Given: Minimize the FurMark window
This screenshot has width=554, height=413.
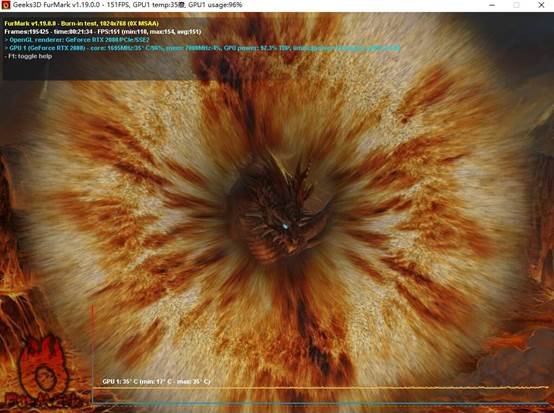Looking at the screenshot, I should (x=492, y=5).
